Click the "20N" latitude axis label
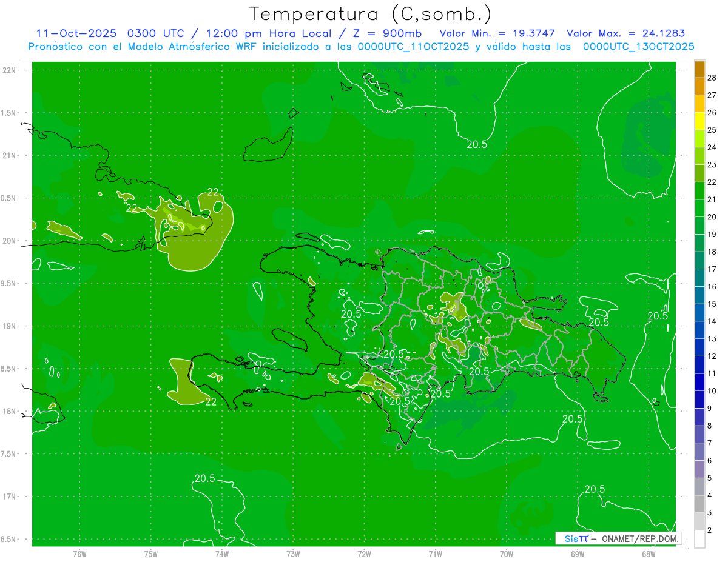 pyautogui.click(x=10, y=241)
